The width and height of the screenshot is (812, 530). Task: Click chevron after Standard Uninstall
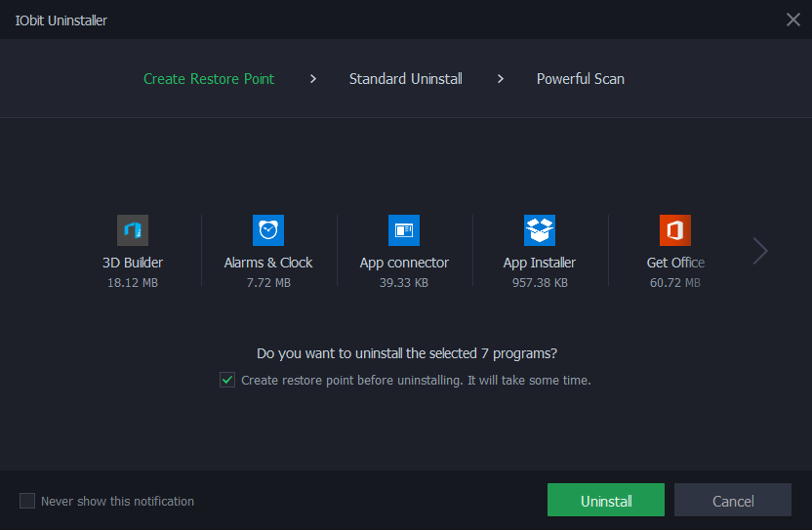[x=501, y=79]
